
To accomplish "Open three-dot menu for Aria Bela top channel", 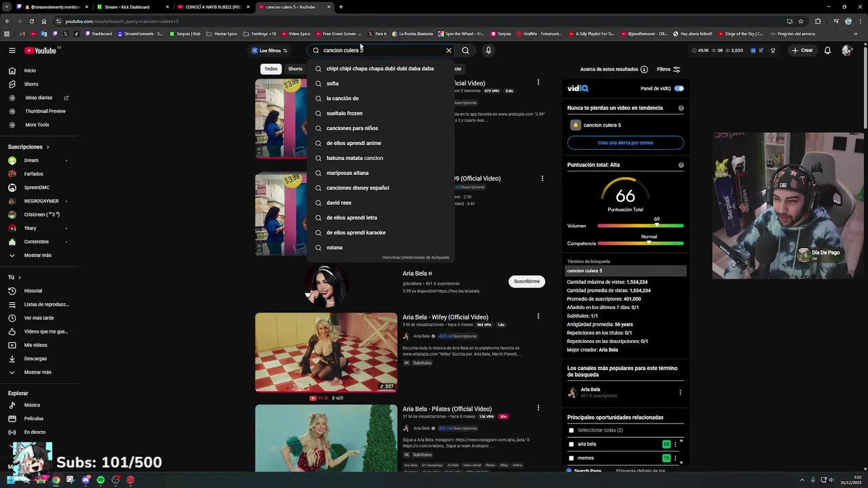I will (680, 392).
